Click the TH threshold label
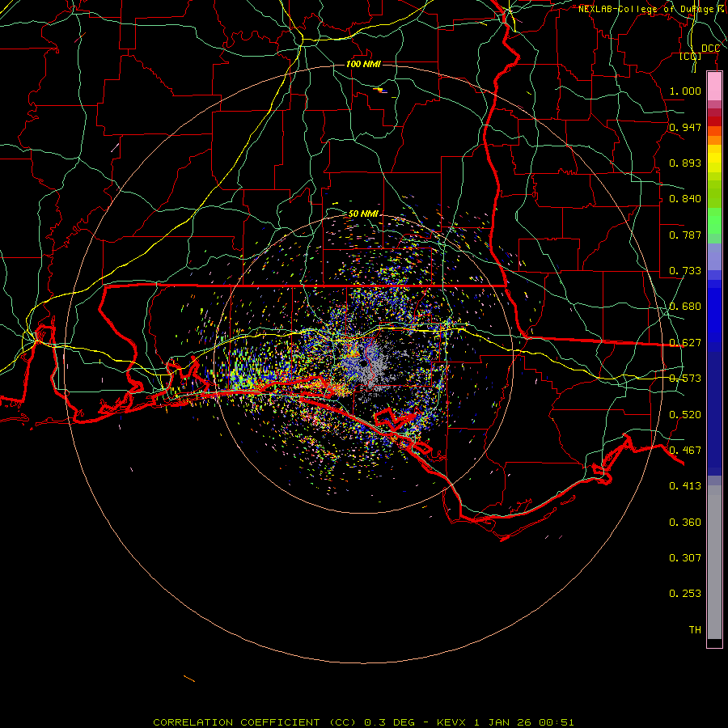Image resolution: width=728 pixels, height=728 pixels. point(695,630)
